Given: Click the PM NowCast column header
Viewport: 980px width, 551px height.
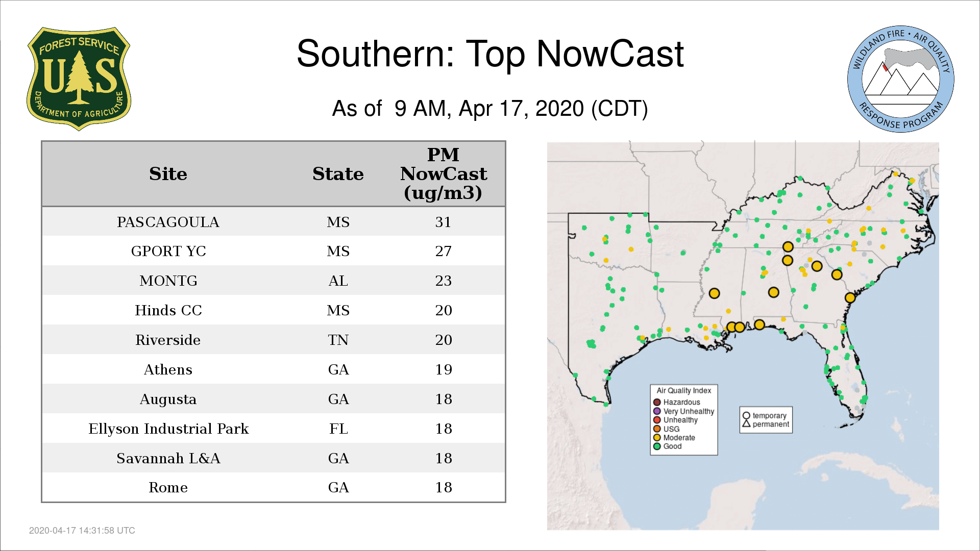Looking at the screenshot, I should [x=443, y=174].
